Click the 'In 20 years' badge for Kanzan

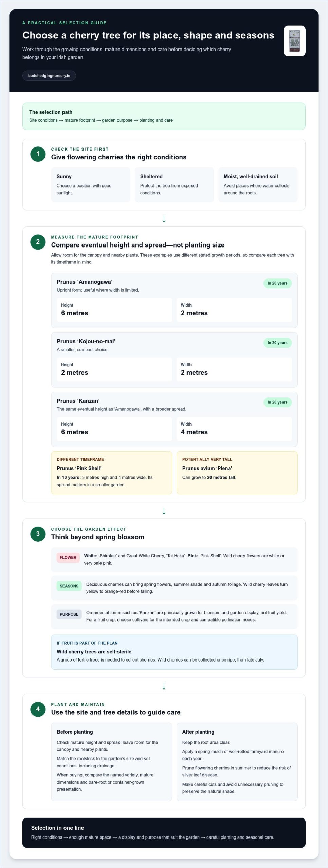277,402
